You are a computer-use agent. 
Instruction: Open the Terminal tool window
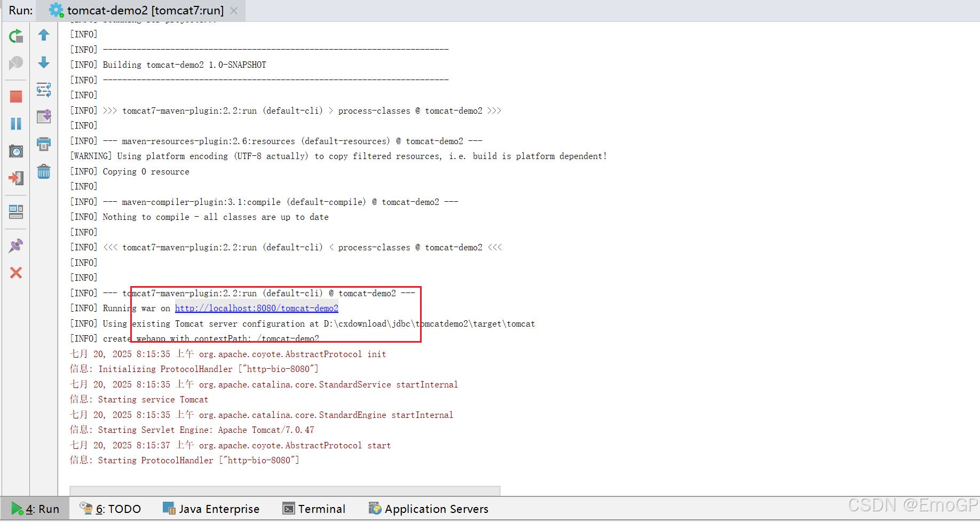tap(314, 509)
